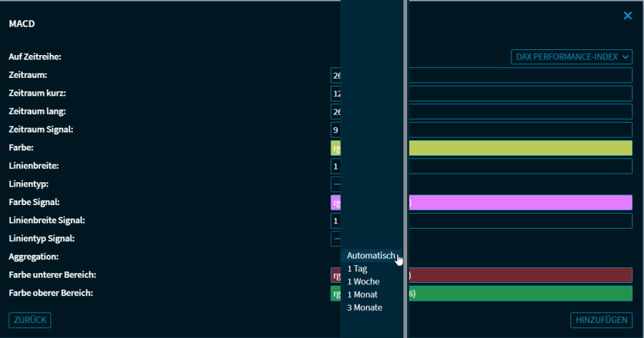Viewport: 644px width, 338px height.
Task: Pick the 1 Woche aggregation option
Action: (364, 282)
